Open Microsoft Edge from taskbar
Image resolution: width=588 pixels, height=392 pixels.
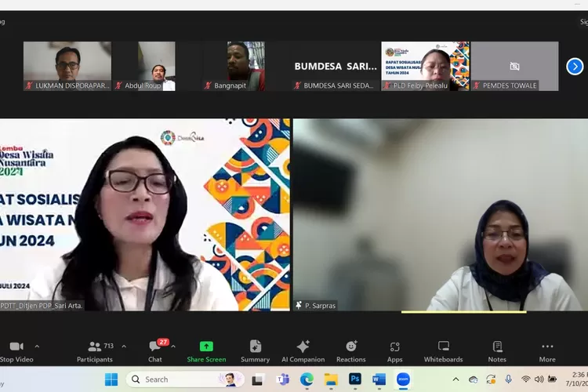307,379
